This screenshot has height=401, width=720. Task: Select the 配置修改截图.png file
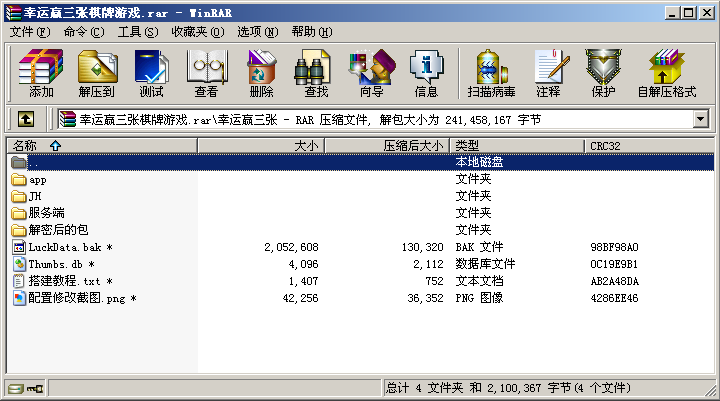click(76, 298)
